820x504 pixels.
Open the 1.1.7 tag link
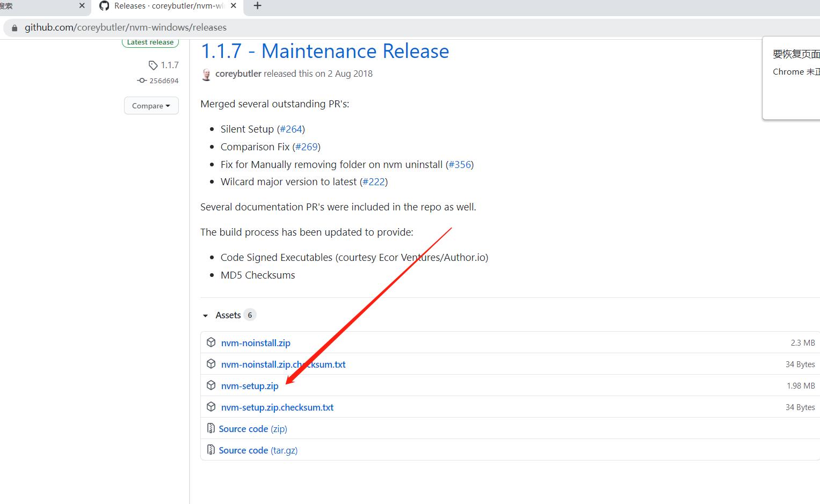coord(170,65)
